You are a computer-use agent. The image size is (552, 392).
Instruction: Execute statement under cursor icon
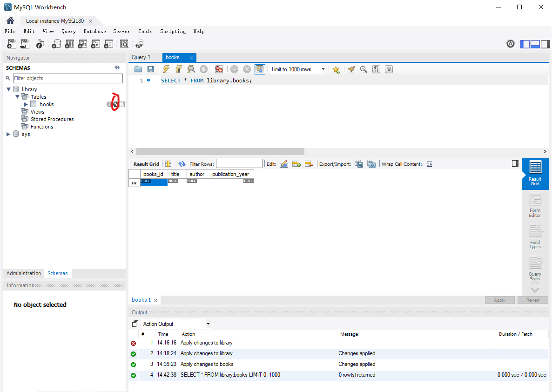178,69
